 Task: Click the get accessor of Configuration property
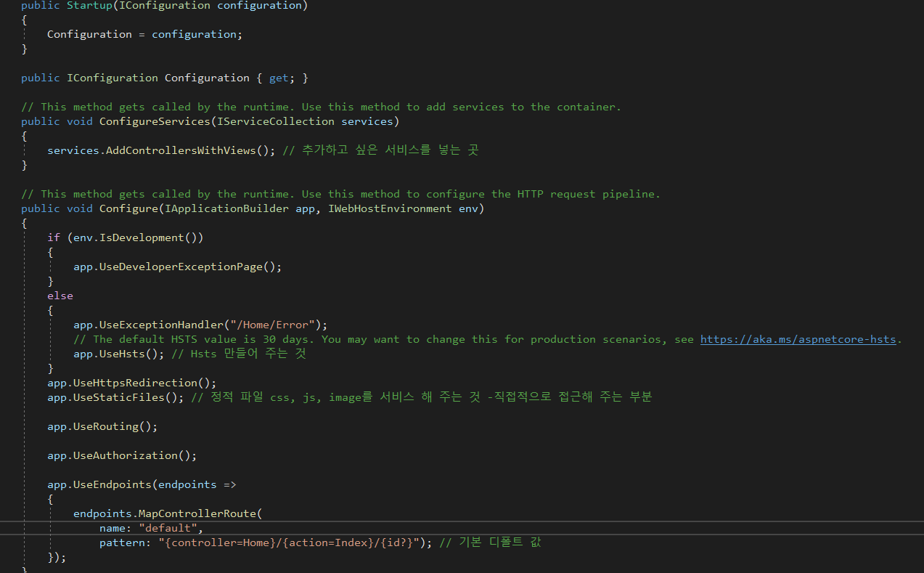click(279, 78)
